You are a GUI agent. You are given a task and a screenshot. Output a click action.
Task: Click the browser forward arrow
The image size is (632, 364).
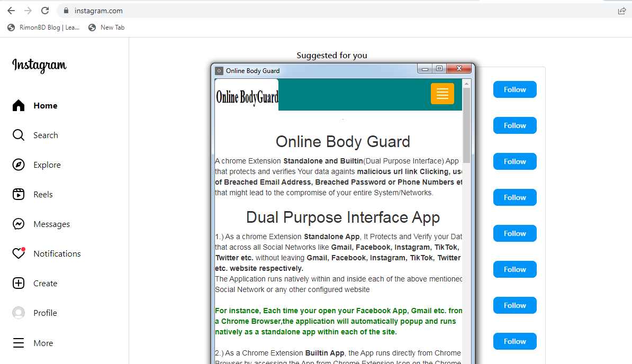28,11
